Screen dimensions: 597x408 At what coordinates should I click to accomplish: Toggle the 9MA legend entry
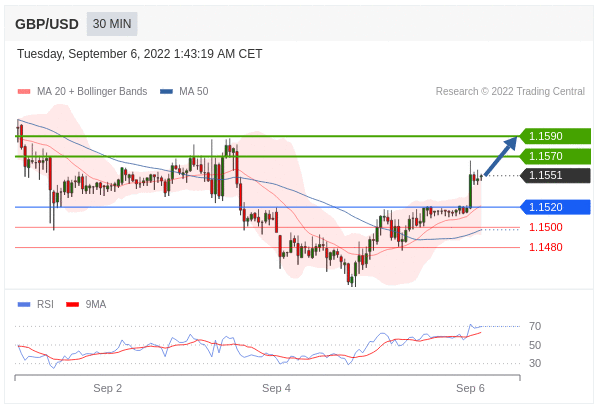coord(86,304)
